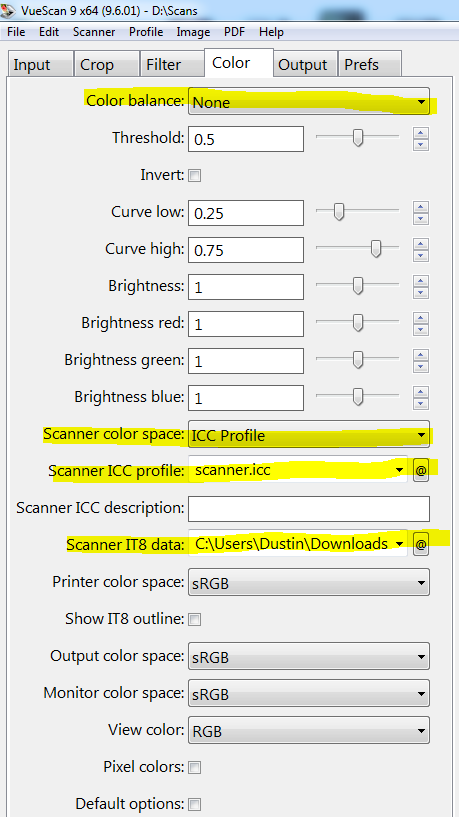Decrease Brightness blue using down stepper arrow

tap(421, 404)
